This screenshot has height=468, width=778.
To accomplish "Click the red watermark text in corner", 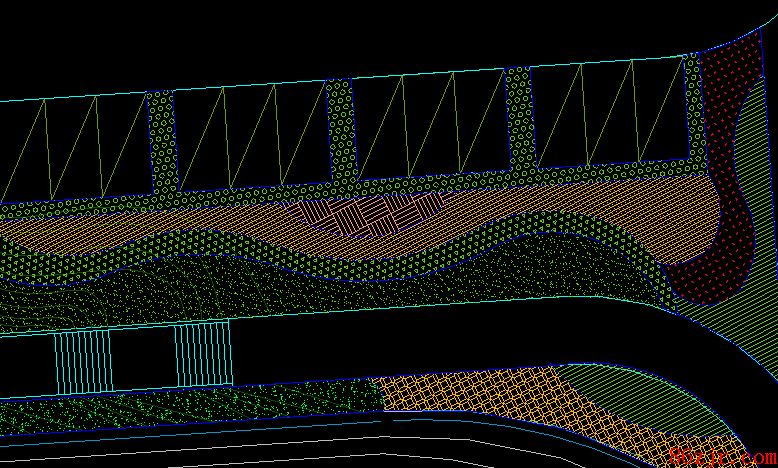I will click(720, 456).
